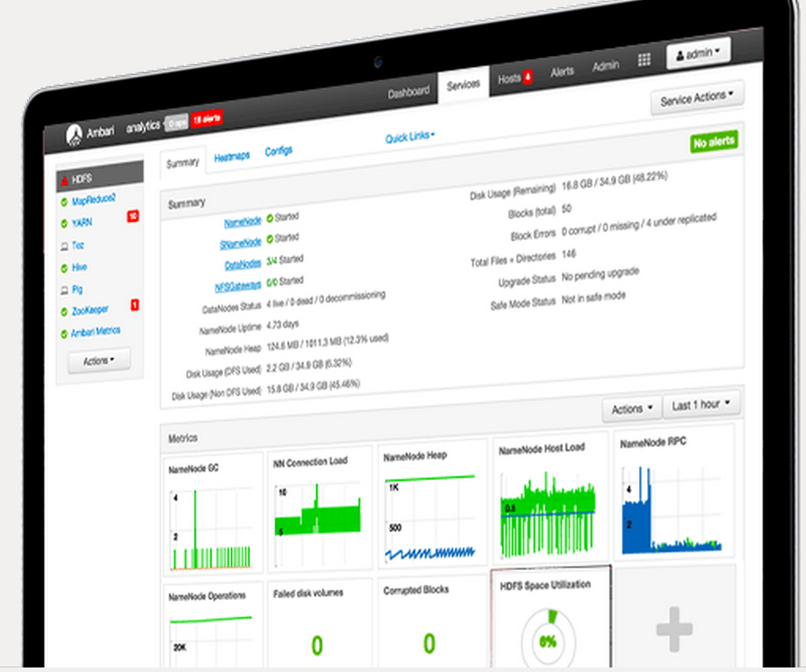This screenshot has height=672, width=806.
Task: Click the Ambari logo icon
Action: (x=75, y=135)
